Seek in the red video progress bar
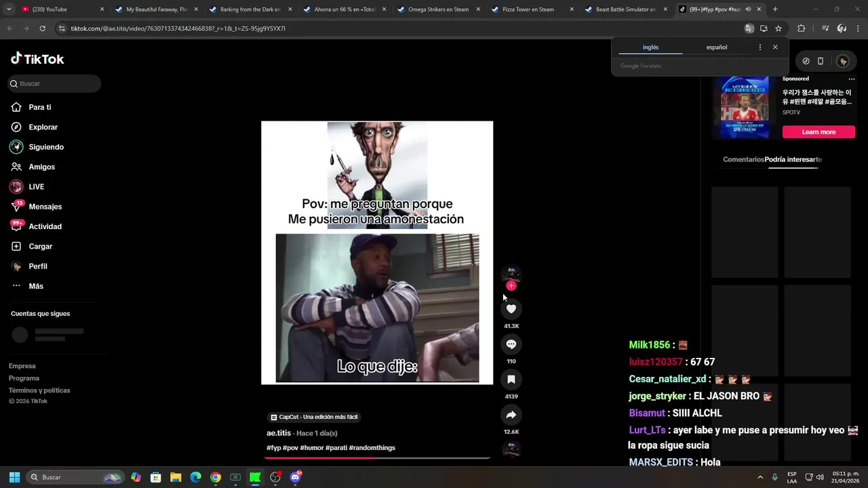This screenshot has width=868, height=488. pyautogui.click(x=377, y=457)
